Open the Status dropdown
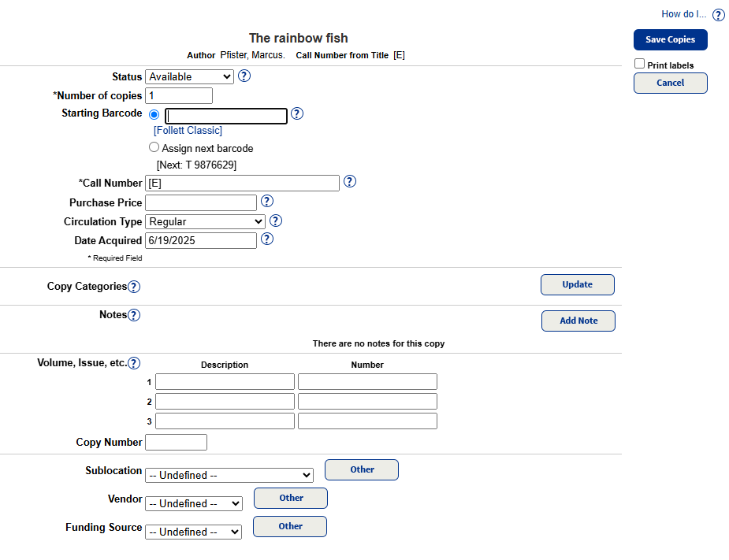 click(x=189, y=76)
